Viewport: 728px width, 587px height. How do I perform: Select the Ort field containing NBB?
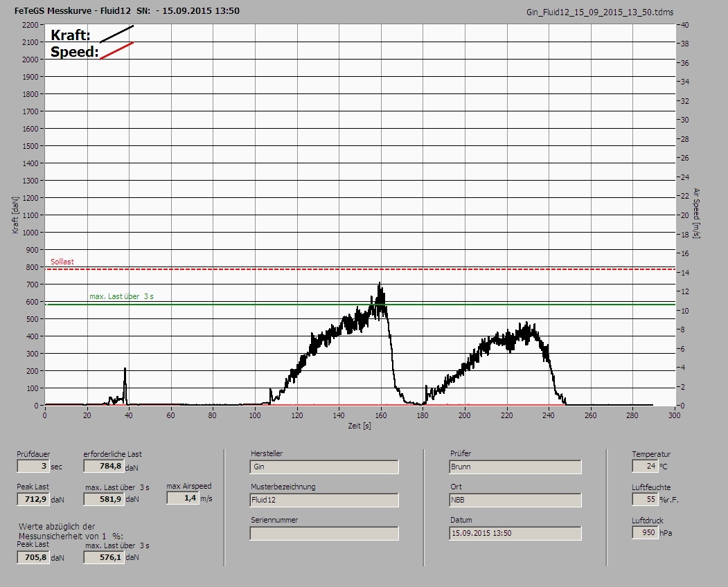click(x=515, y=500)
